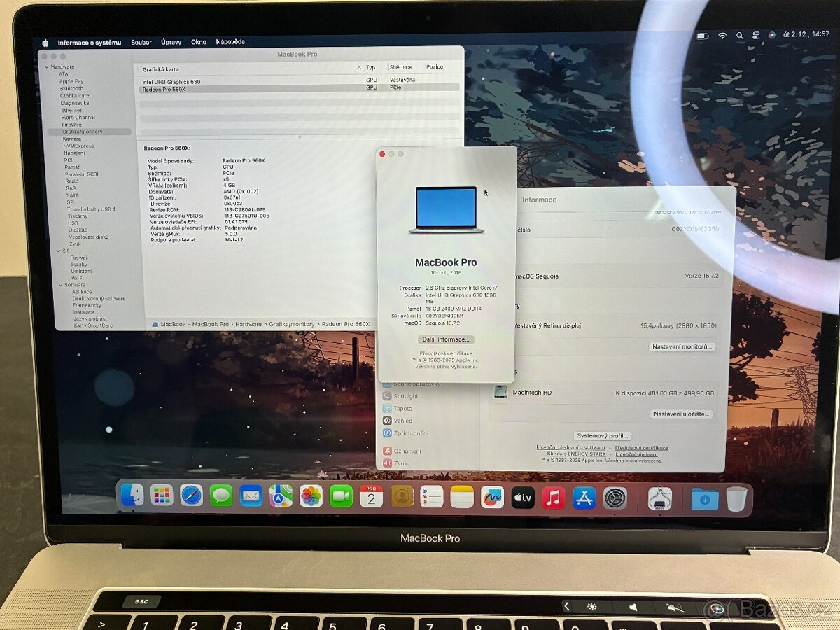Click the MacBook Pro image in the About window
This screenshot has width=840, height=630.
click(446, 209)
